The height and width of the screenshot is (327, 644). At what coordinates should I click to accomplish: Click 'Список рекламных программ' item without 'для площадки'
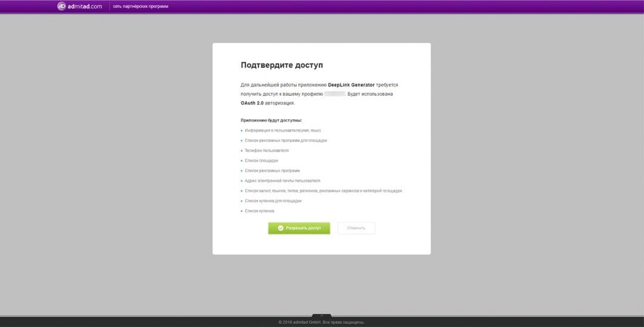[273, 171]
